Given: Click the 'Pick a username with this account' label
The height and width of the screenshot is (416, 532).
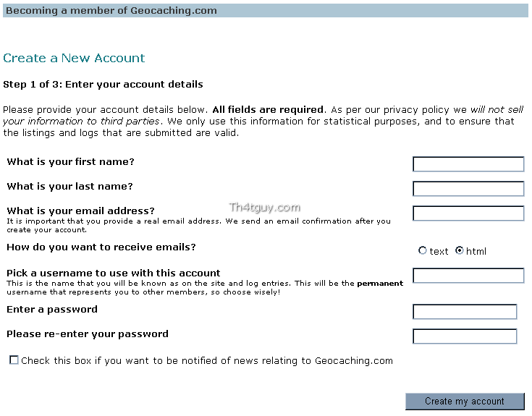Looking at the screenshot, I should pyautogui.click(x=114, y=273).
